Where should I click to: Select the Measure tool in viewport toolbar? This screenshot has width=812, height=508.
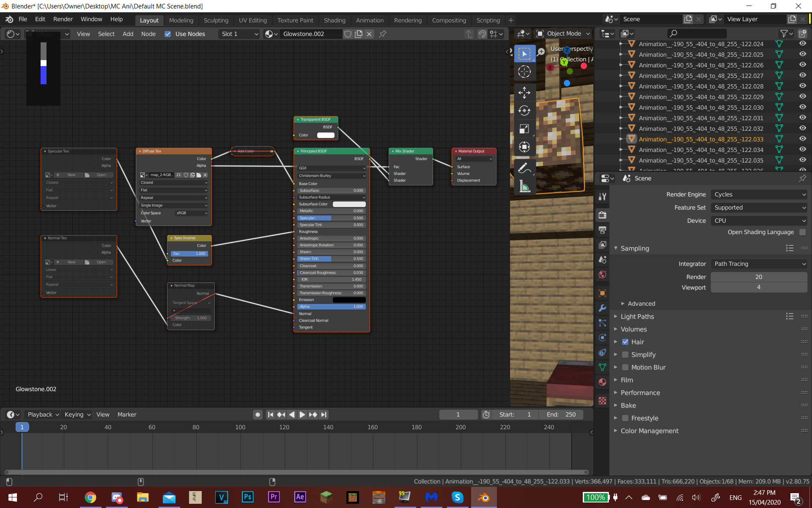click(524, 186)
